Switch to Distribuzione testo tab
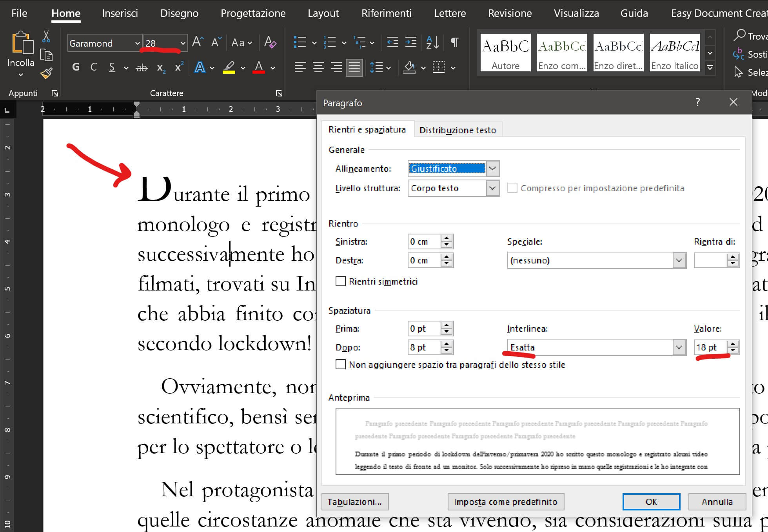This screenshot has width=768, height=532. point(458,130)
